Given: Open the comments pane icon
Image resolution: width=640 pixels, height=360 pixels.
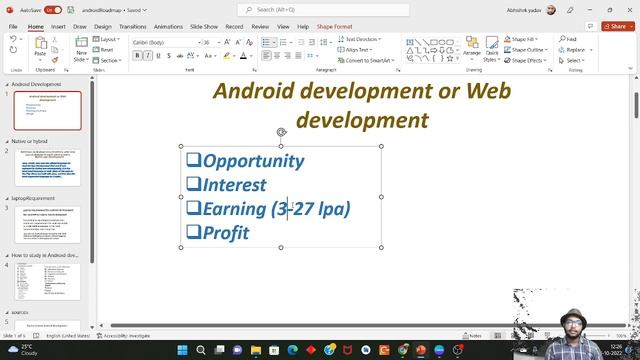Looking at the screenshot, I should click(590, 26).
